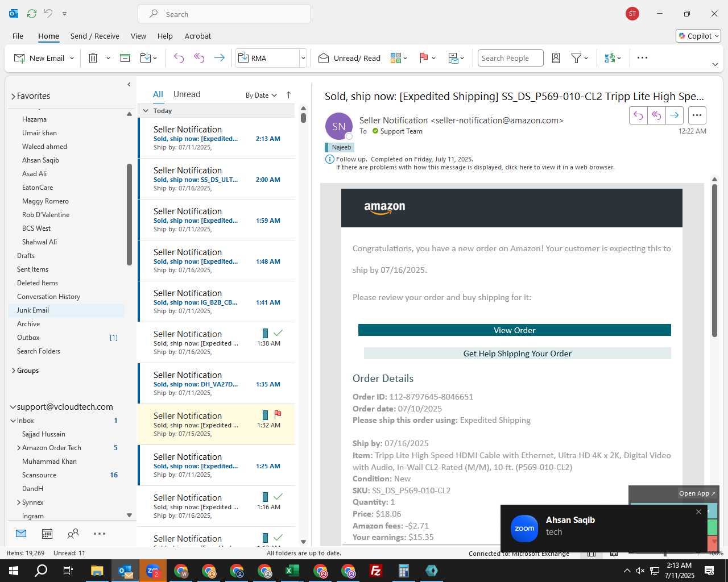
Task: Collapse the support@vcloudtech.com account
Action: point(13,407)
